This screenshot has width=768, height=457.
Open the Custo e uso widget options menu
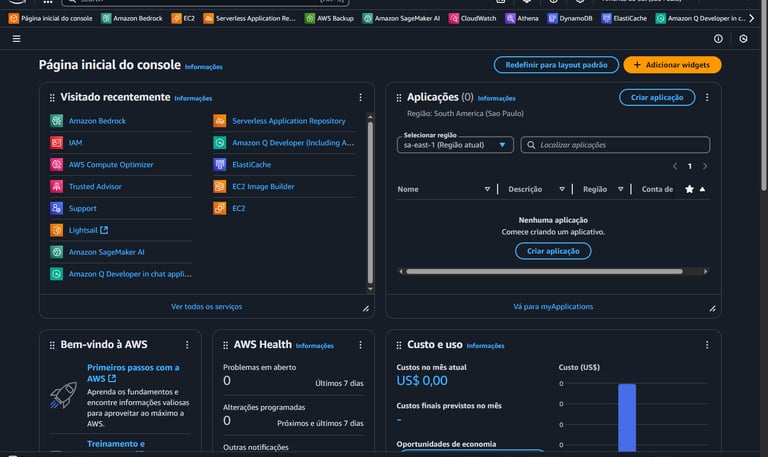707,345
